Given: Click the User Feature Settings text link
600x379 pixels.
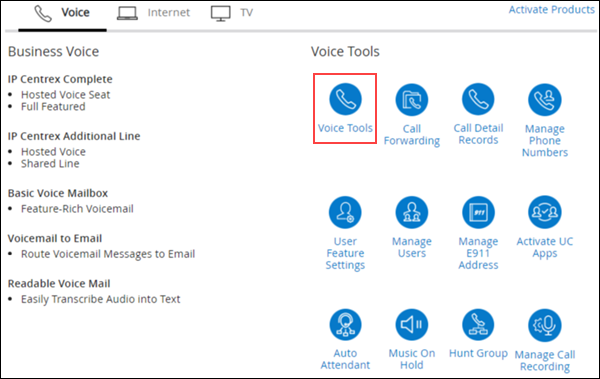Looking at the screenshot, I should pyautogui.click(x=345, y=253).
